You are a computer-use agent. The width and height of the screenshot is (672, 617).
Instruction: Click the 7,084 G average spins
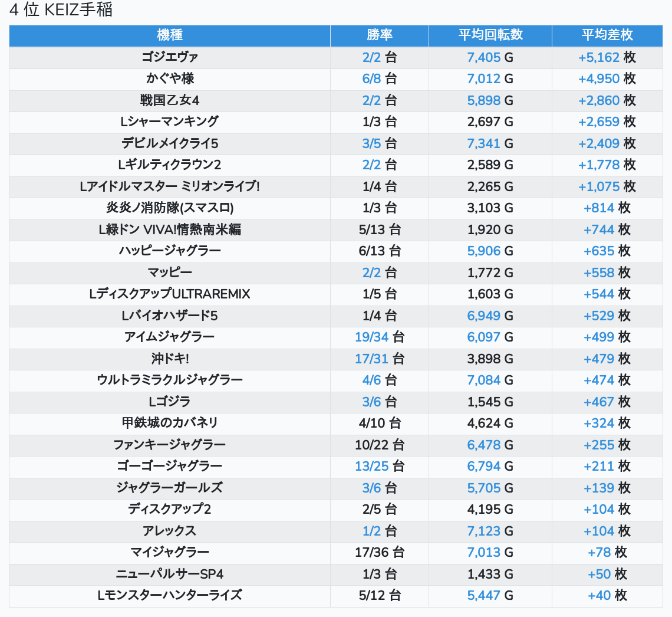point(490,380)
